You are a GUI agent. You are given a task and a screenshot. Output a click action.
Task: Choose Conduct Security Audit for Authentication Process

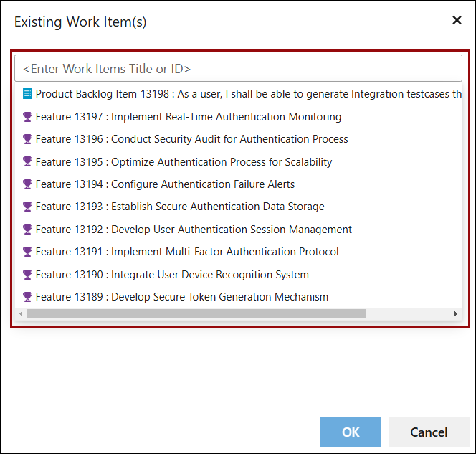point(238,139)
